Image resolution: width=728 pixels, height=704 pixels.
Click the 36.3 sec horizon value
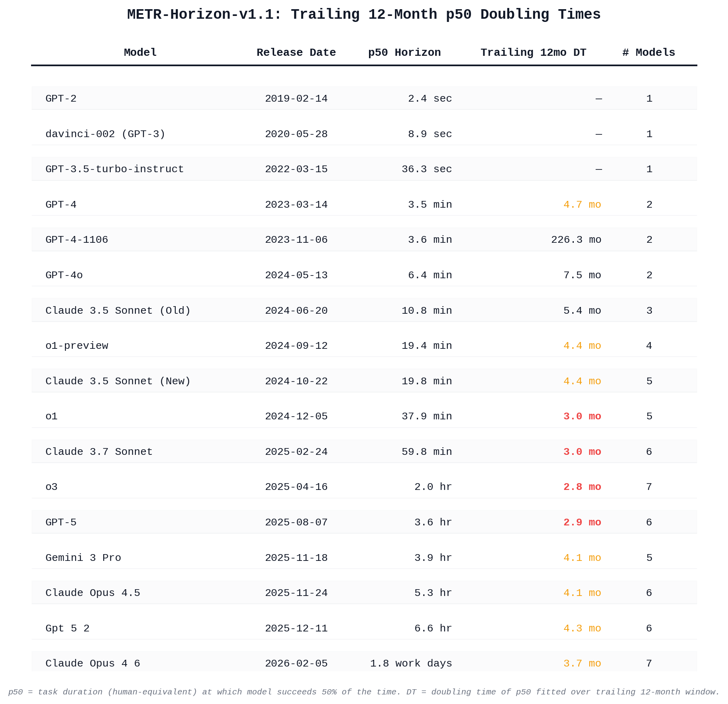(x=426, y=169)
